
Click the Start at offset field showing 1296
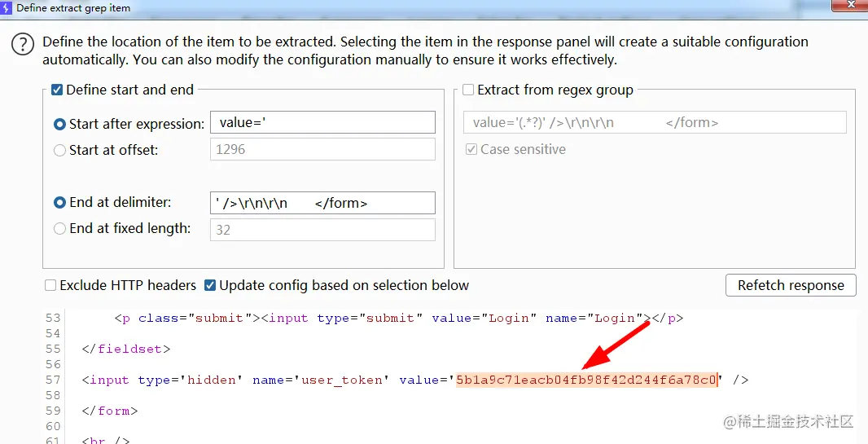click(x=322, y=149)
